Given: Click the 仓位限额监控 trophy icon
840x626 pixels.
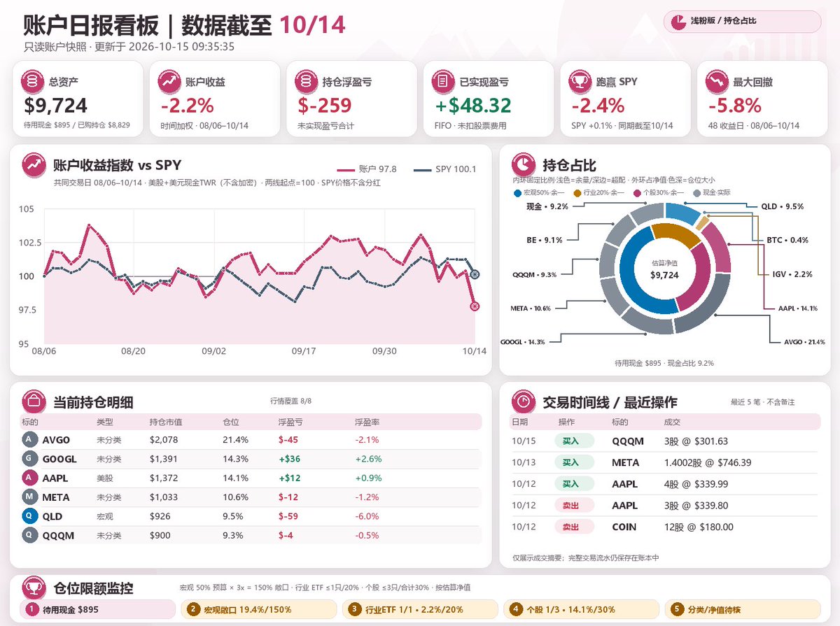Looking at the screenshot, I should tap(34, 588).
